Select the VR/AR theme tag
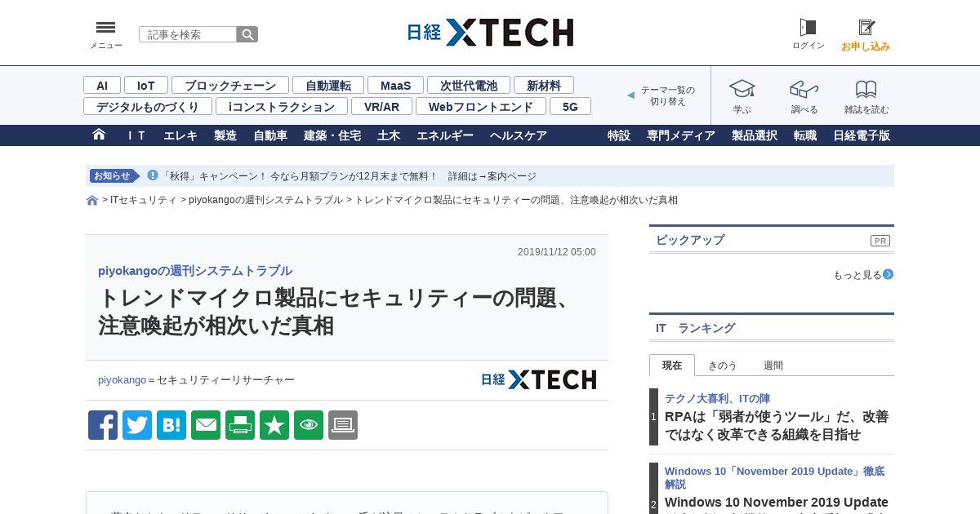Image resolution: width=980 pixels, height=514 pixels. point(381,106)
